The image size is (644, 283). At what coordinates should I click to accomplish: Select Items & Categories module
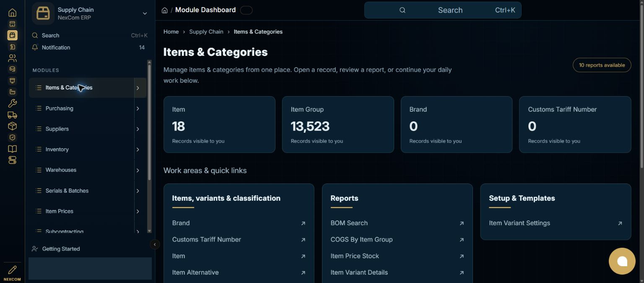tap(82, 88)
